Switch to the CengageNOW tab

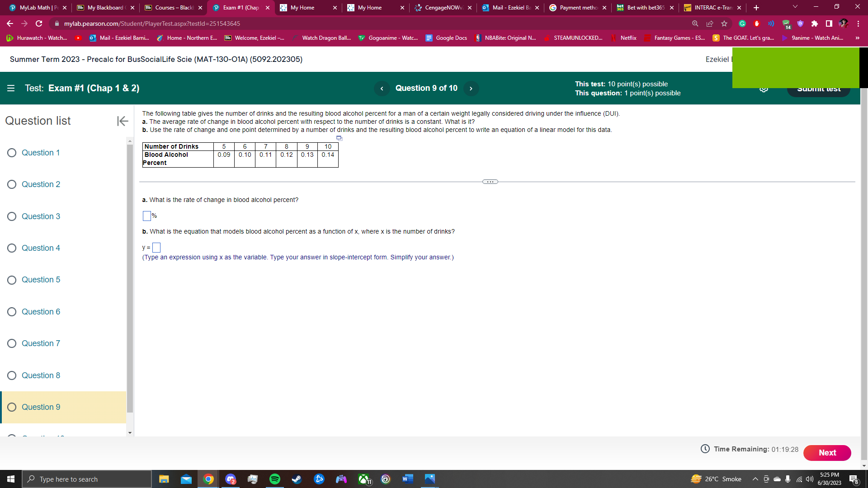point(441,7)
